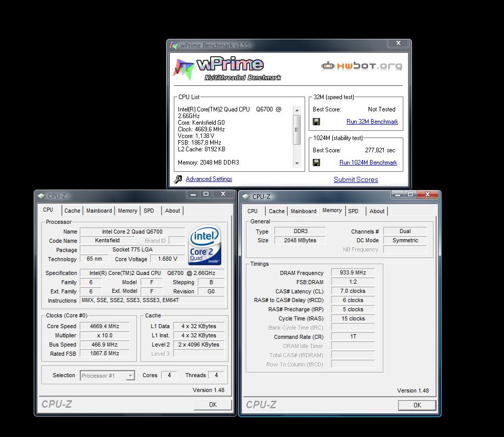Click the Submit Scores link

(x=356, y=179)
